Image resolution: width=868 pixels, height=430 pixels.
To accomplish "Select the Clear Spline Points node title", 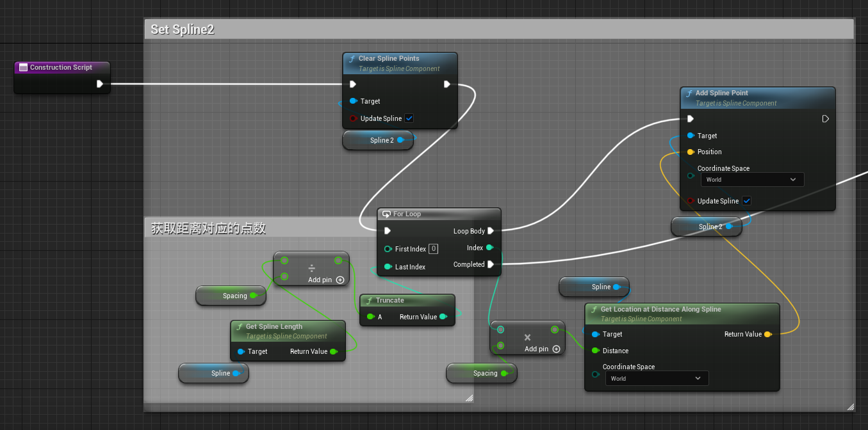I will [389, 58].
